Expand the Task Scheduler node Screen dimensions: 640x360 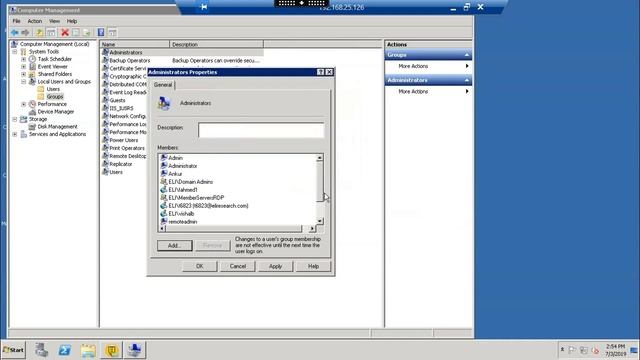pyautogui.click(x=24, y=59)
